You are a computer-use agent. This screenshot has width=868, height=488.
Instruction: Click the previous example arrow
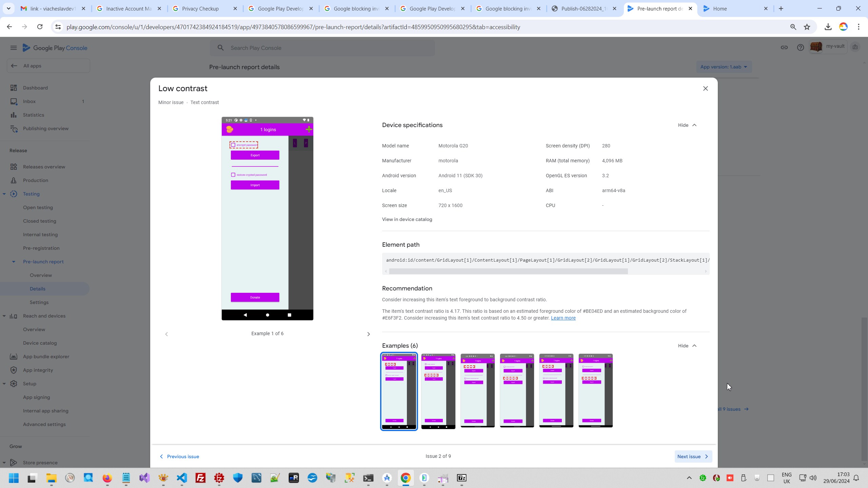click(x=166, y=334)
